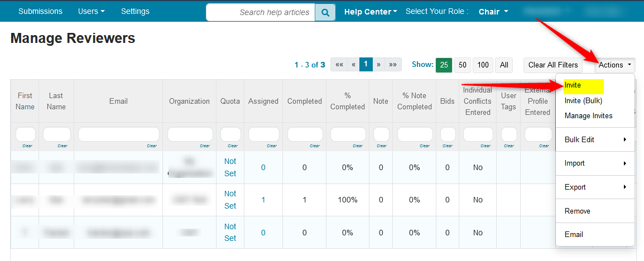Open the Chair role selector
Viewport: 644px width, 261px height.
click(x=493, y=12)
